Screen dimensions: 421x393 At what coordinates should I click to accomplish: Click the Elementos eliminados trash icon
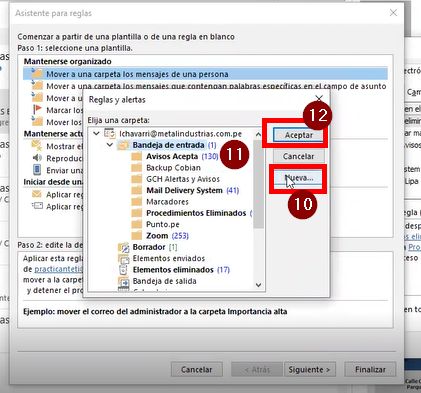coord(124,270)
